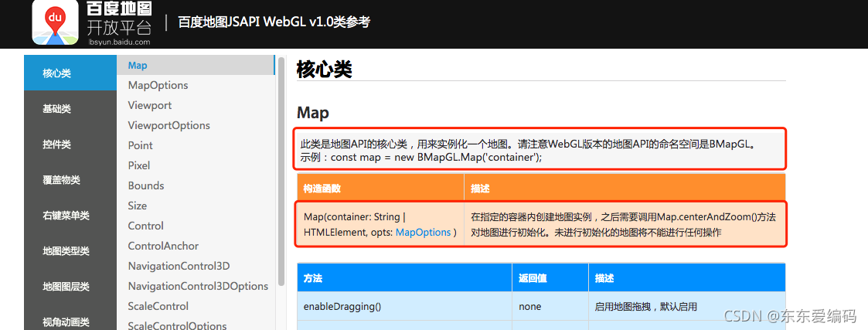The width and height of the screenshot is (868, 330).
Task: Click the const map example code line
Action: pyautogui.click(x=421, y=157)
